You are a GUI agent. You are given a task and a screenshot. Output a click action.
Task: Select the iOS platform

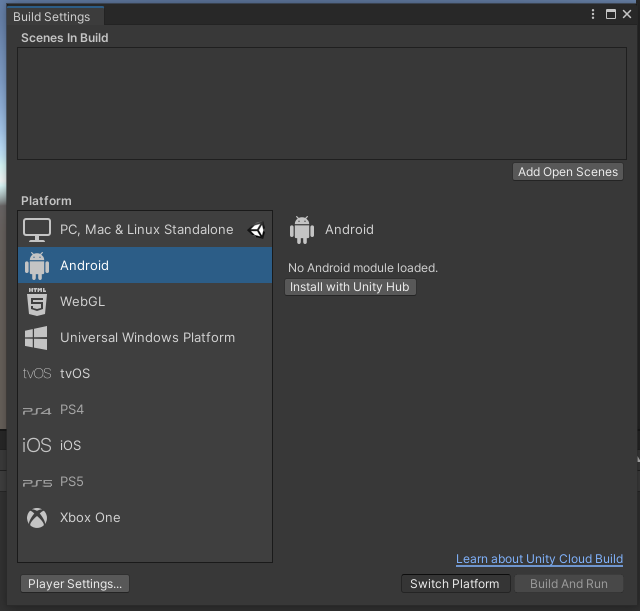[x=145, y=445]
